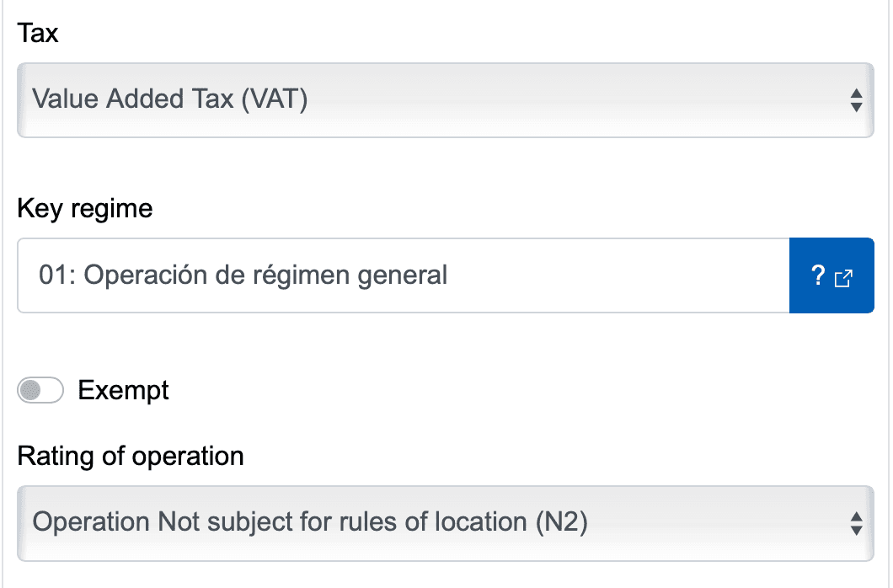The image size is (893, 588).
Task: Enable the Exempt toggle switch
Action: (40, 390)
